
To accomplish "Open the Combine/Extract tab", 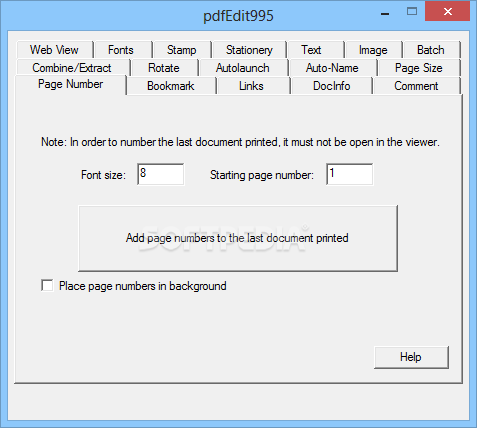I will 72,68.
